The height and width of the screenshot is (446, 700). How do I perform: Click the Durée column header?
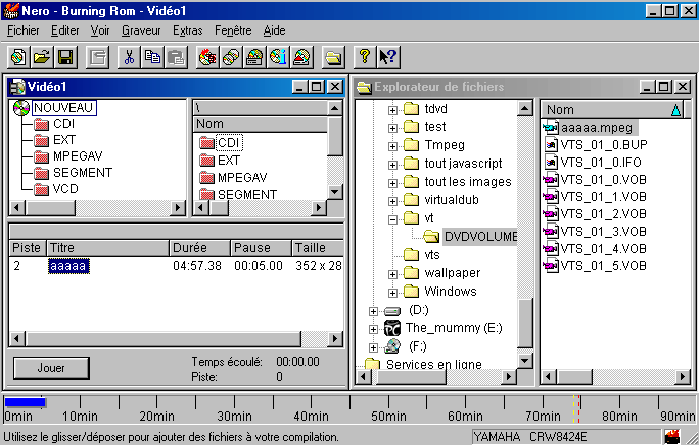[200, 248]
